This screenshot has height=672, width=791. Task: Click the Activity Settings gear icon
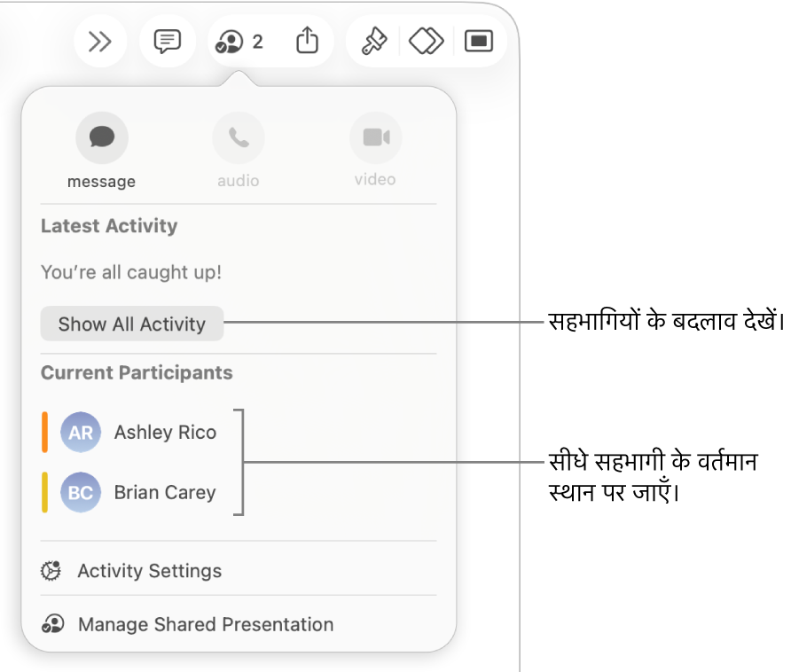(51, 571)
